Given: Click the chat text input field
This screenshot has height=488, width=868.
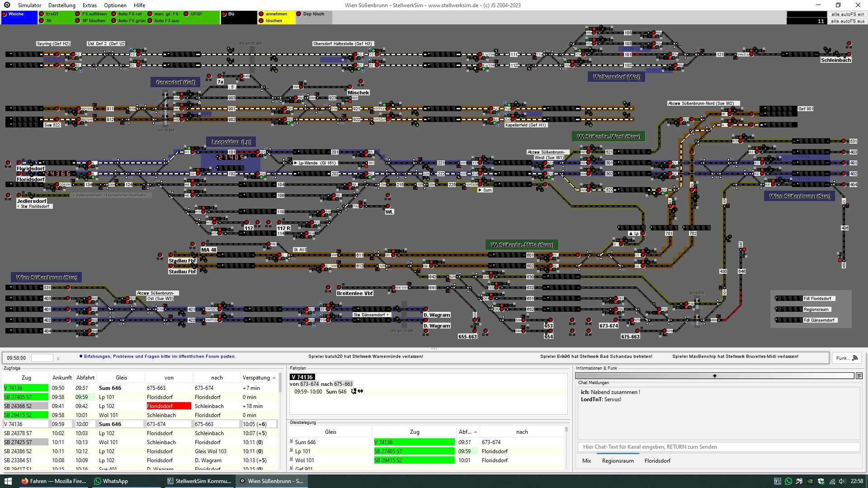Looking at the screenshot, I should coord(718,447).
